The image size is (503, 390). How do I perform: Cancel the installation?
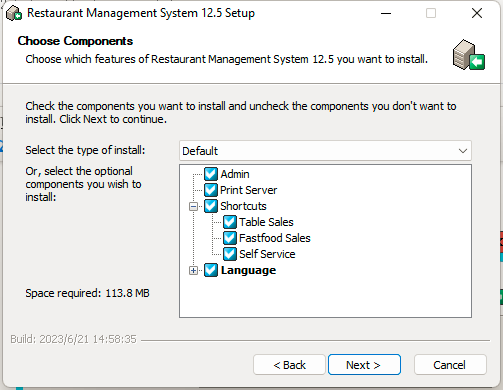[x=450, y=365]
